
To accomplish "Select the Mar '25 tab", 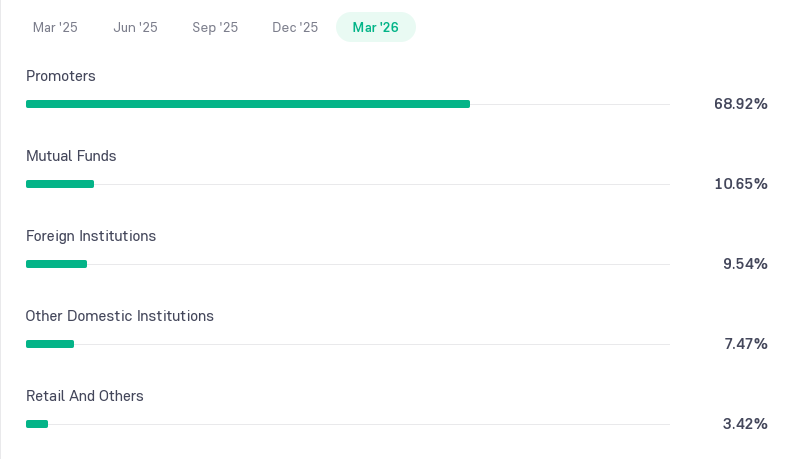I will tap(55, 27).
